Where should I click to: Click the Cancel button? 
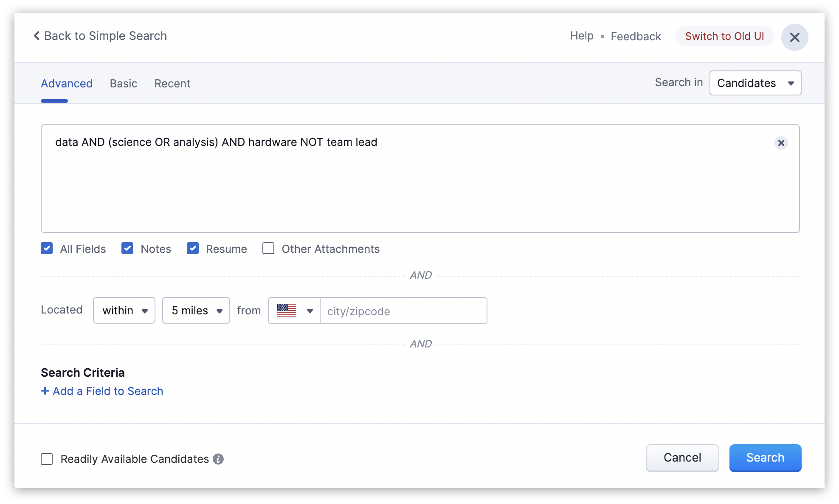682,458
